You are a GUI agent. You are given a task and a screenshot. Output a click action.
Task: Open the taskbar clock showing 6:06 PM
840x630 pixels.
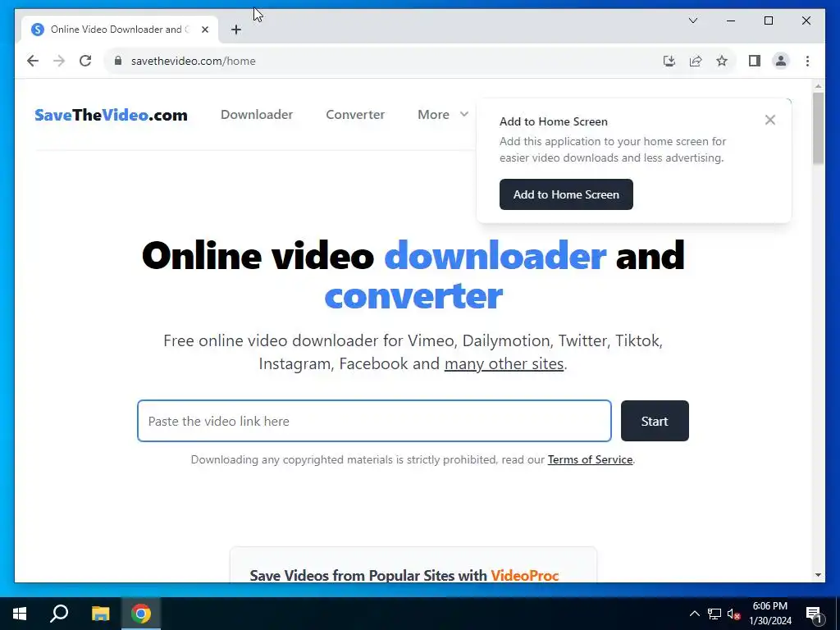pos(769,614)
